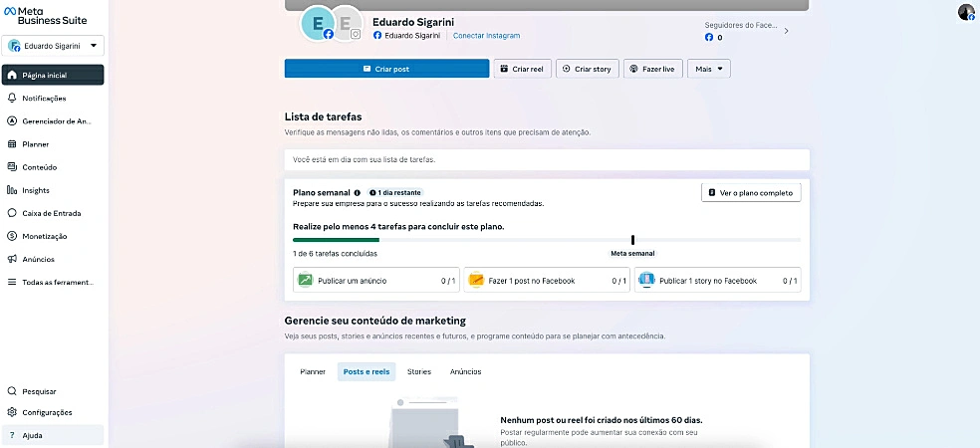
Task: Switch to the Stories tab
Action: 419,371
